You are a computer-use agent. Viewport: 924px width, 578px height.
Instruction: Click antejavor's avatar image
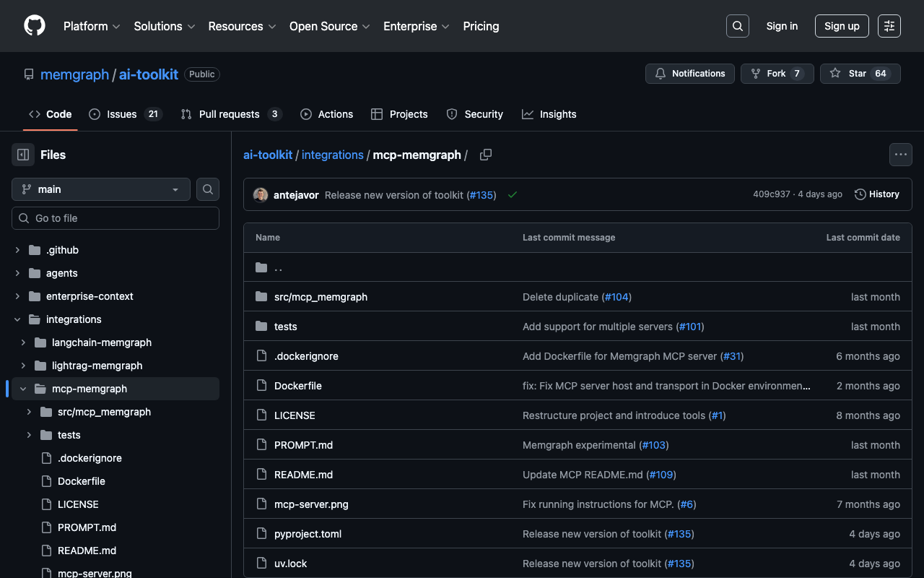pos(261,195)
